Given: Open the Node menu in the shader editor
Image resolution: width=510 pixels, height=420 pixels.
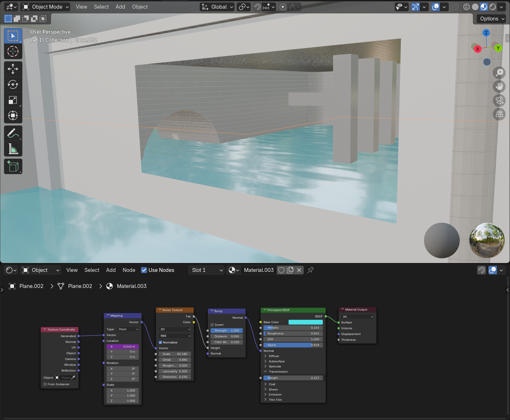Looking at the screenshot, I should click(129, 270).
